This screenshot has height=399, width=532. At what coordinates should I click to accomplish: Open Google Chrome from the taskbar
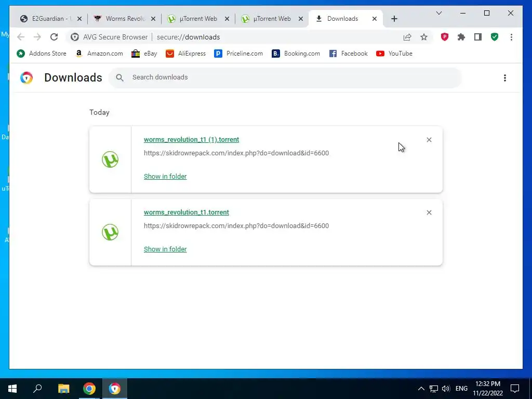(x=89, y=389)
